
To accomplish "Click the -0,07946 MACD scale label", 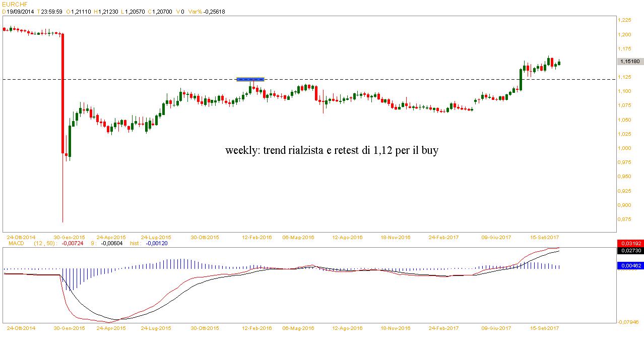I will tap(630, 322).
